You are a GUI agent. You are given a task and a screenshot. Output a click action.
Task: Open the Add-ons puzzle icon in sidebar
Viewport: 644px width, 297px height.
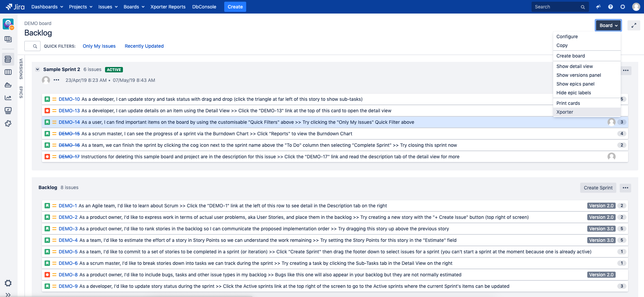(8, 123)
